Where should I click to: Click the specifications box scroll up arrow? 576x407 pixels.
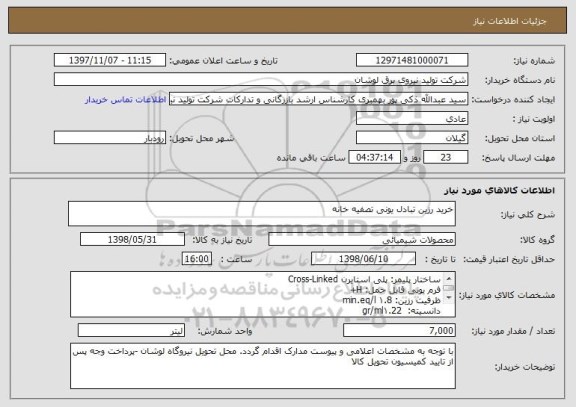449,278
